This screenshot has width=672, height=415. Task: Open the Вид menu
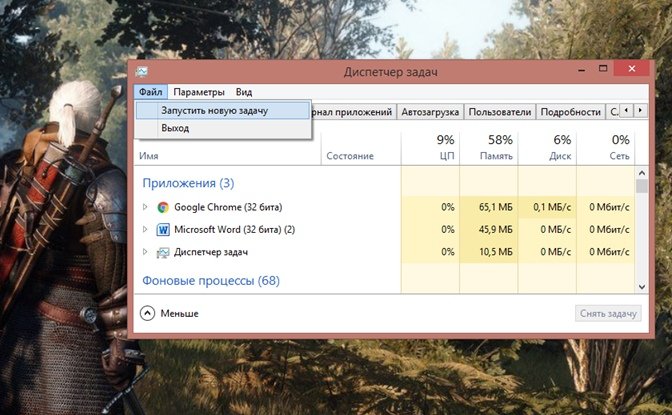(x=244, y=92)
